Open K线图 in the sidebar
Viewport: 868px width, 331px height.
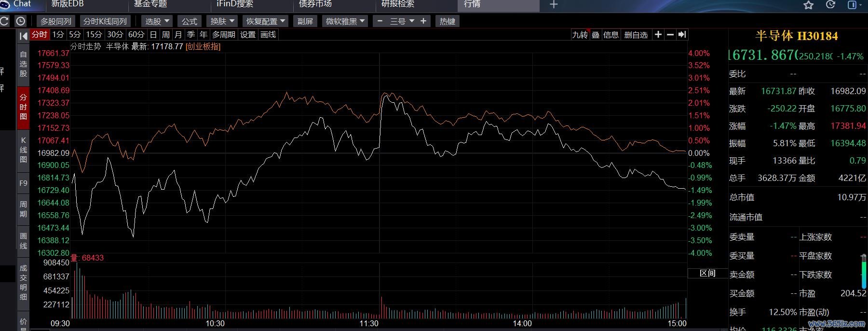[23, 150]
